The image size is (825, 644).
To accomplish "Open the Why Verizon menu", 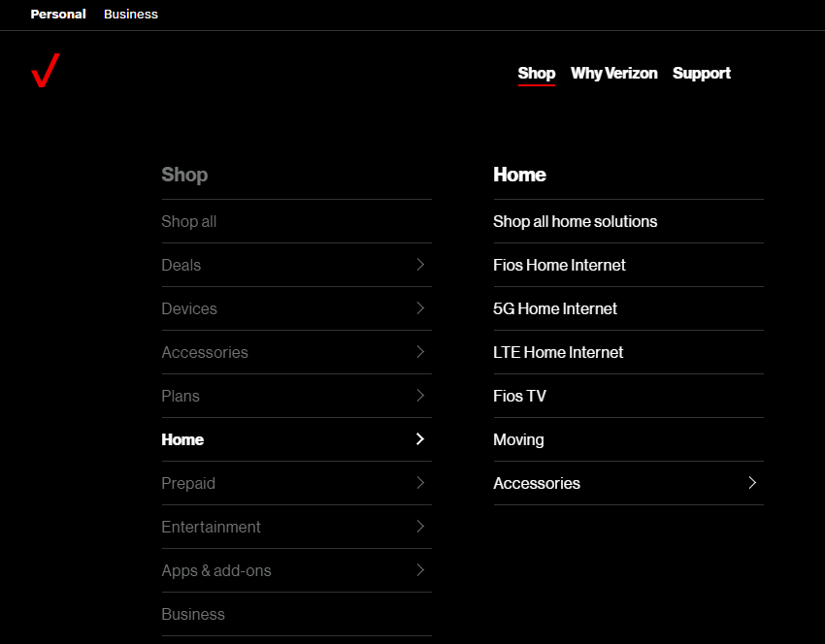I will click(613, 74).
